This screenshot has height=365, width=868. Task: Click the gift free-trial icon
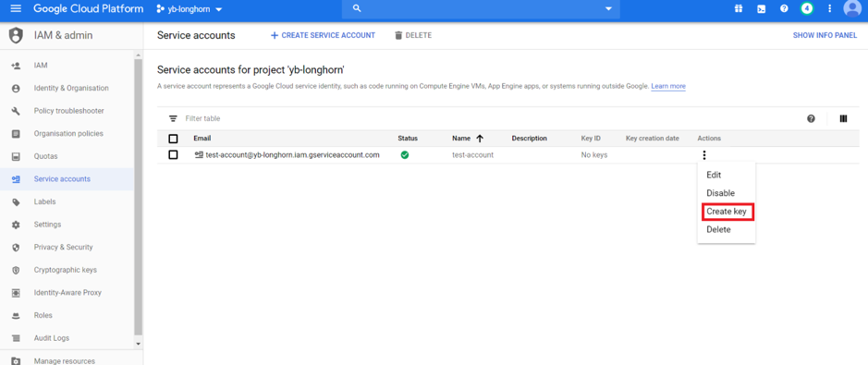[x=739, y=9]
